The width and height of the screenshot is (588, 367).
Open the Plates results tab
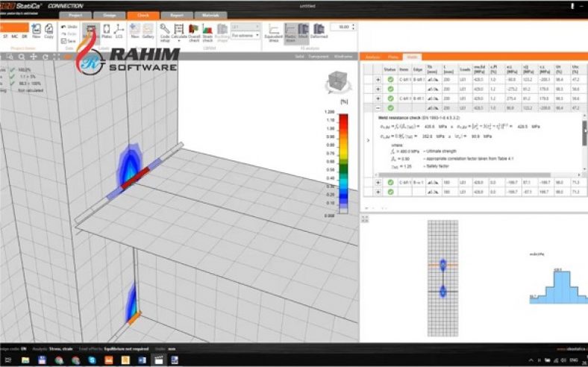tap(393, 57)
